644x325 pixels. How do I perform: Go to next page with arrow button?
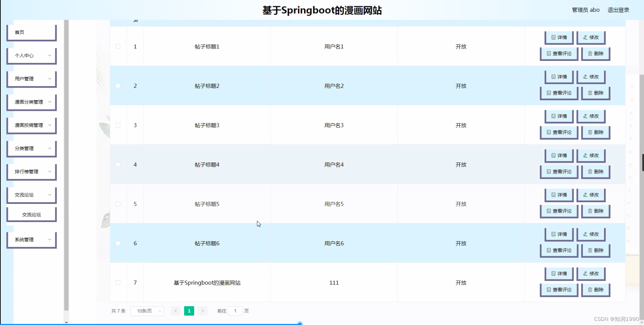click(203, 311)
